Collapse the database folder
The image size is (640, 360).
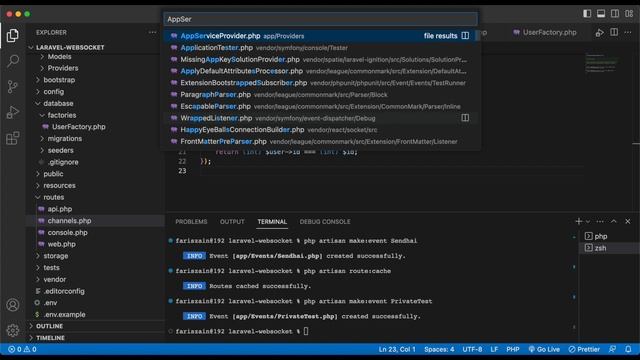58,104
